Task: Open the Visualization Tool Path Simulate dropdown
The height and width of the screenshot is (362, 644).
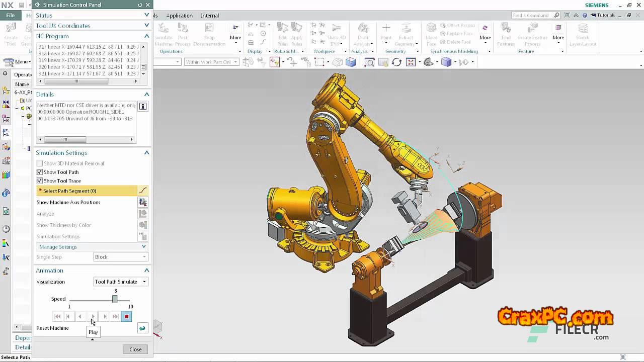Action: tap(121, 282)
